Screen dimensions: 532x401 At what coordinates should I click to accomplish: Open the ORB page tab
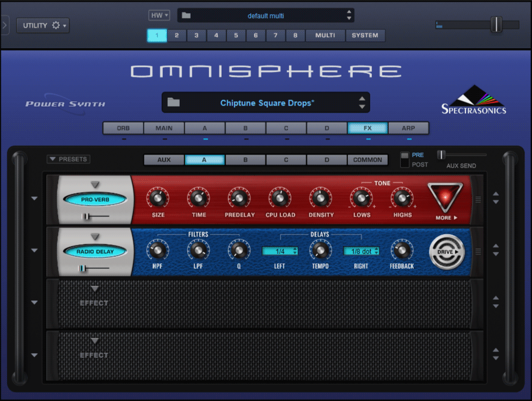click(x=123, y=128)
